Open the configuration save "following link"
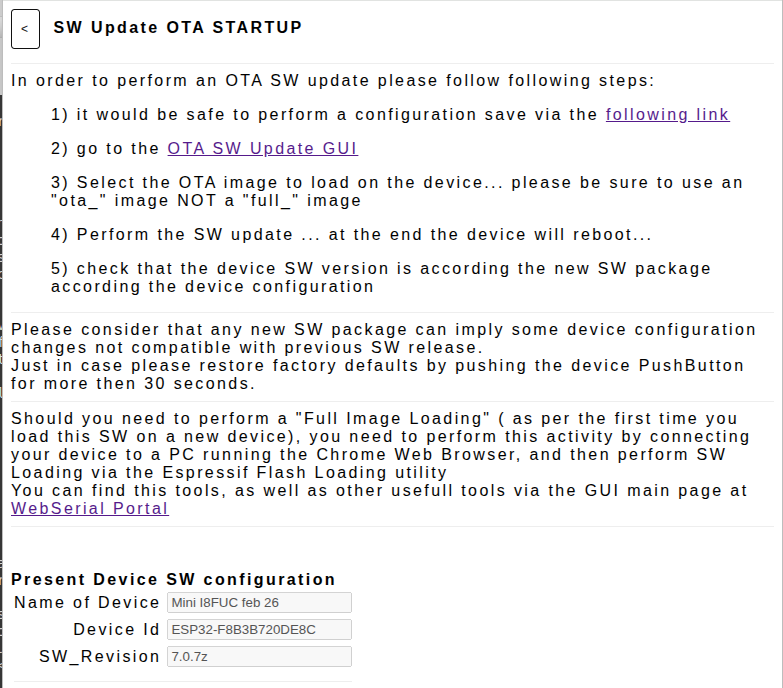783x688 pixels. pyautogui.click(x=667, y=114)
